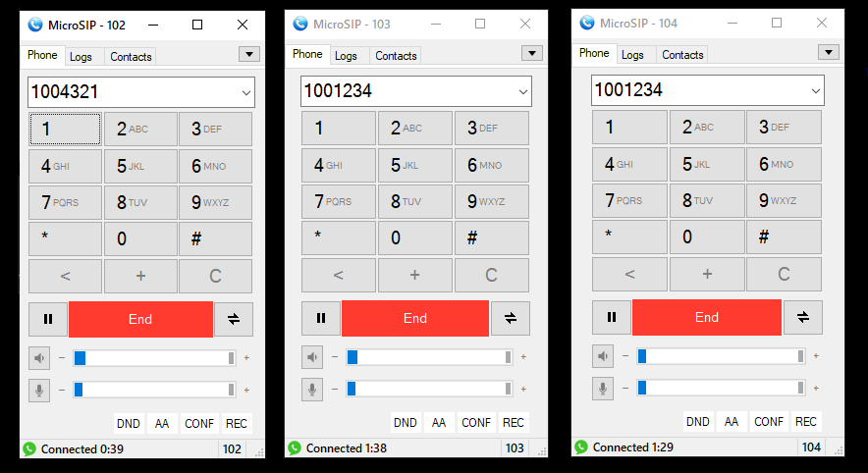Click Connected 1:38 status text in MicroSIP 103
Viewport: 868px width, 473px height.
[x=347, y=448]
